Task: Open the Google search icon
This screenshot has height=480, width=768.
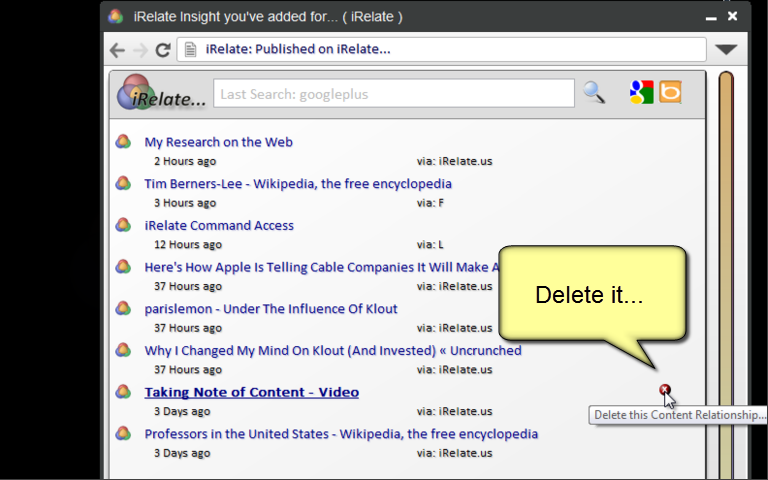Action: (x=641, y=92)
